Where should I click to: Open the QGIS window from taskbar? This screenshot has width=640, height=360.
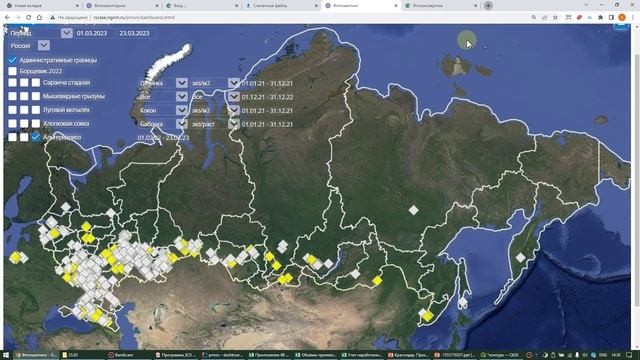500,355
